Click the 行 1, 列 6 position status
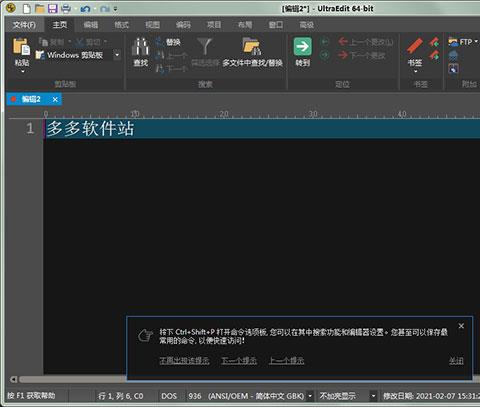Viewport: 480px width, 407px height. tap(120, 396)
